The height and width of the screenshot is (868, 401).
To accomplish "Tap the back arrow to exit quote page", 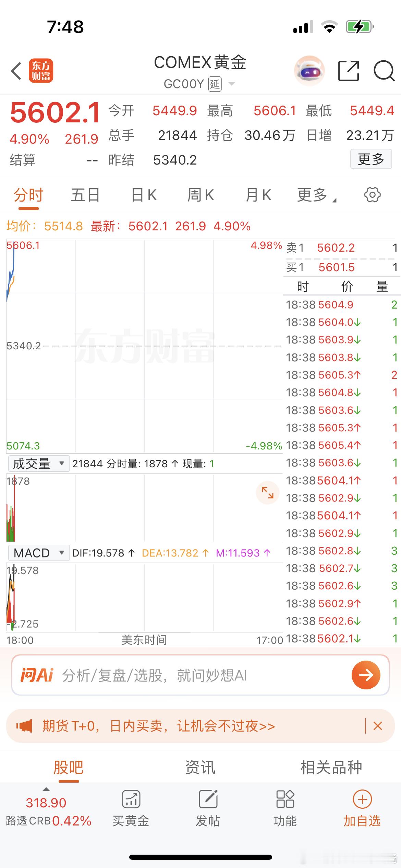I will 15,70.
